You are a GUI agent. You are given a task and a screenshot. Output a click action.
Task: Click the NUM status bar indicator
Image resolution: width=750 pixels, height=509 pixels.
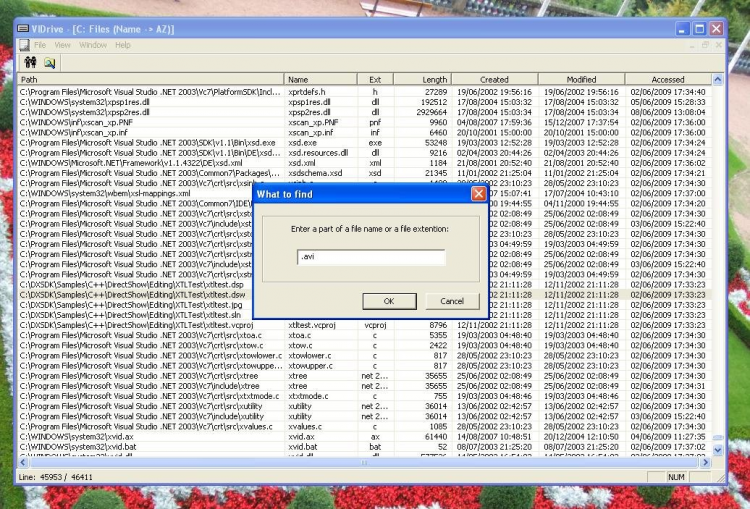[x=676, y=477]
